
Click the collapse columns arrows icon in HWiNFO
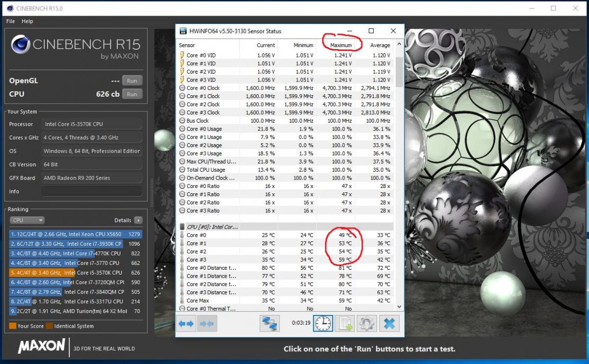(207, 324)
